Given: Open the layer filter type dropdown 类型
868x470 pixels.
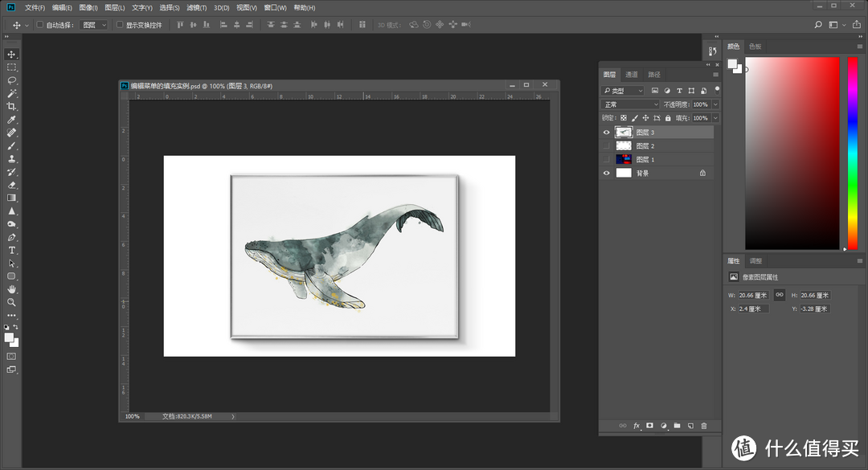Looking at the screenshot, I should [623, 90].
